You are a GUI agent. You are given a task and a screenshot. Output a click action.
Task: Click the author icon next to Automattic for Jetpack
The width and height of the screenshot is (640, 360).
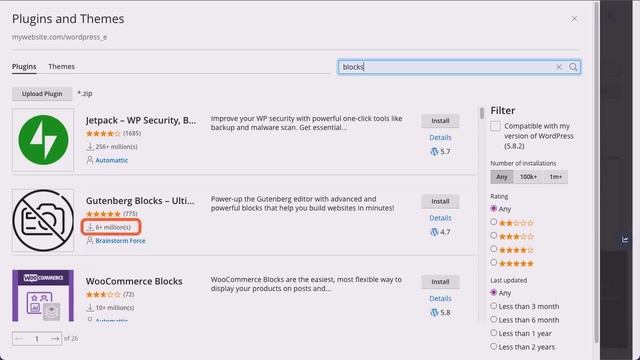(90, 160)
